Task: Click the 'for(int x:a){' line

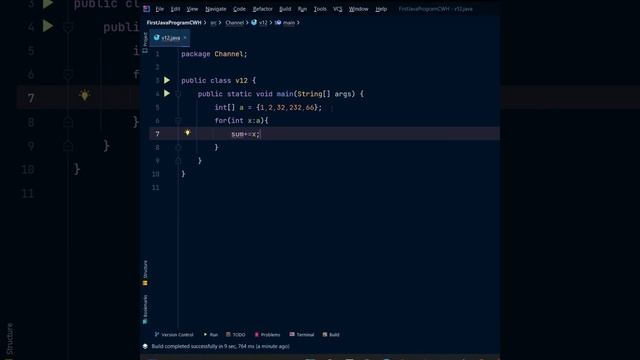Action: click(x=241, y=120)
